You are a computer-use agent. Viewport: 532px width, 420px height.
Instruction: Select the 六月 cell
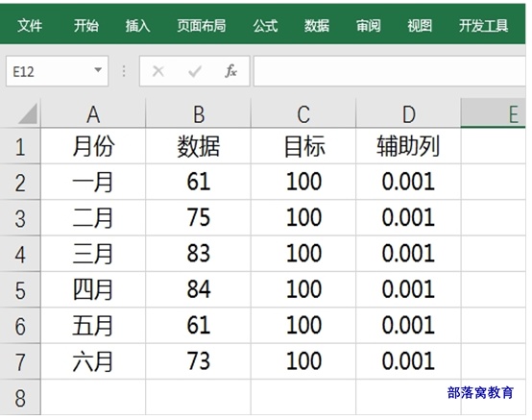click(x=93, y=362)
